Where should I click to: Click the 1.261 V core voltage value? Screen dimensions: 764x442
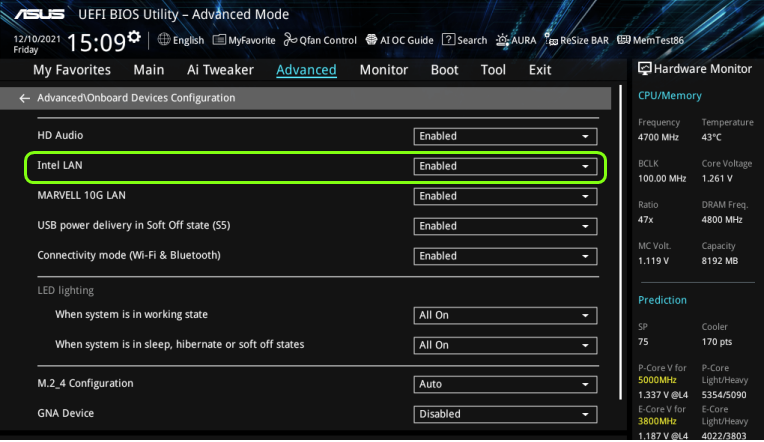[717, 179]
